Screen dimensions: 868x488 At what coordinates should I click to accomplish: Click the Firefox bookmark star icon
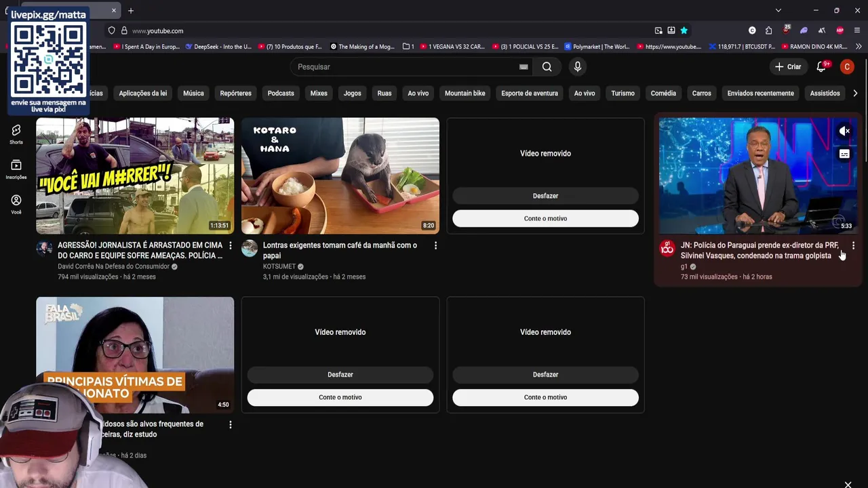684,30
